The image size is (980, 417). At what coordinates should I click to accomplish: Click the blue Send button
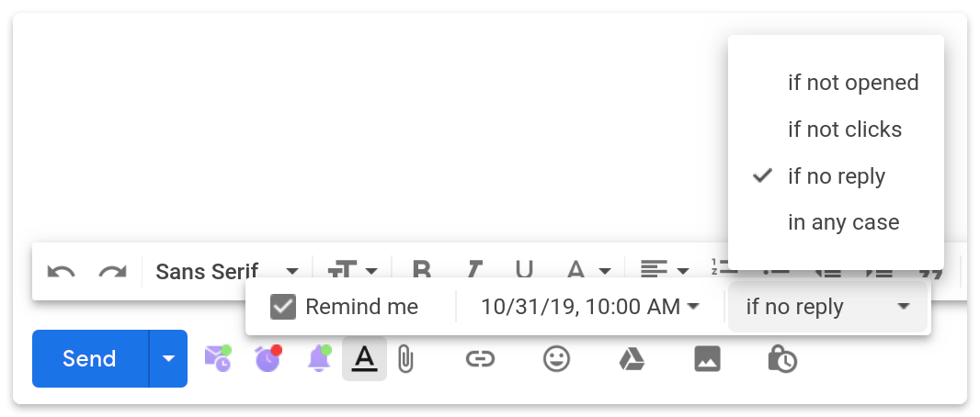pos(90,358)
